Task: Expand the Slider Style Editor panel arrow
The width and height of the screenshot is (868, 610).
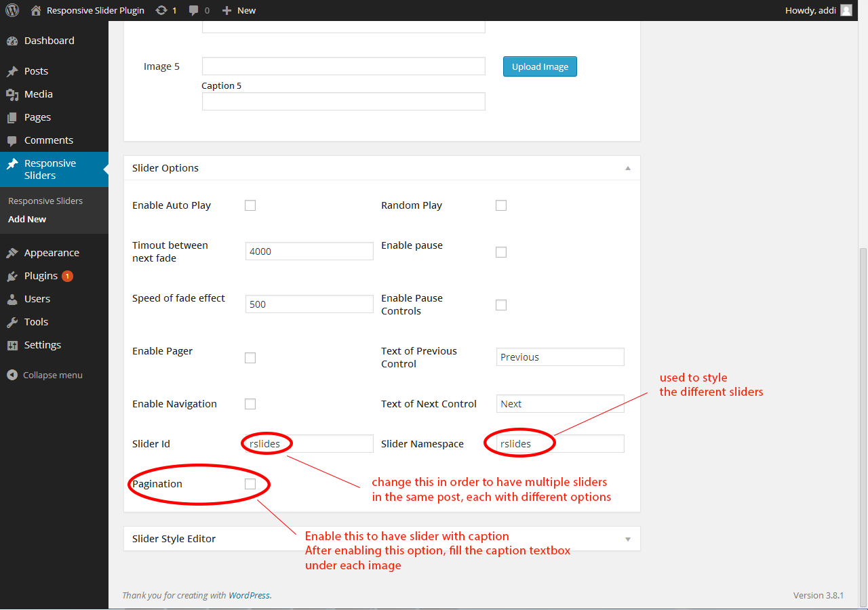Action: point(628,539)
